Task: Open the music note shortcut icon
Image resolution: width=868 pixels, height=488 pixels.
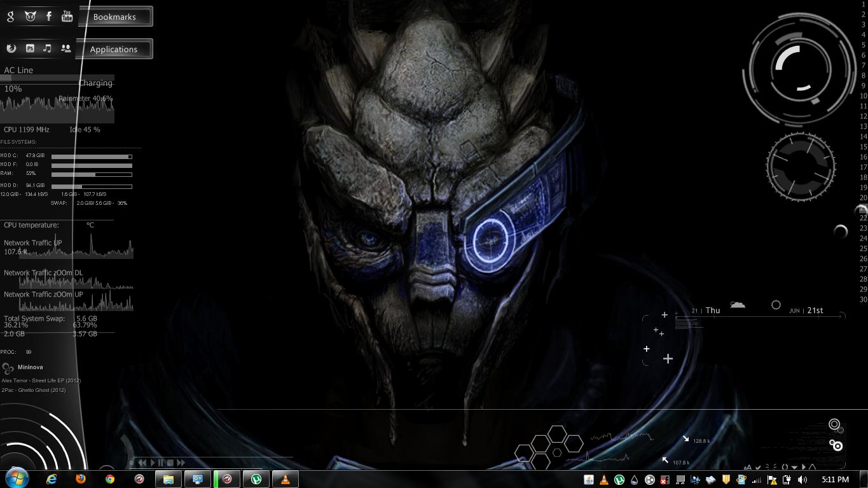Action: [x=46, y=48]
